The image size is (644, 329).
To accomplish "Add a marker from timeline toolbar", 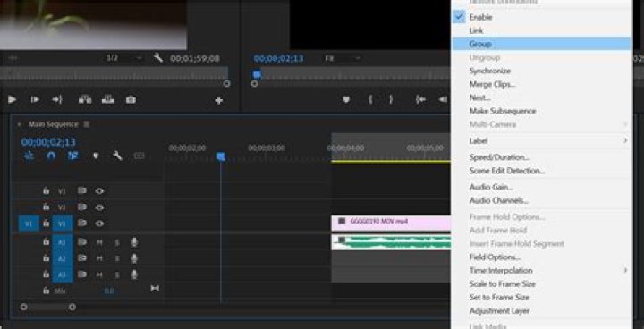I will pyautogui.click(x=96, y=156).
